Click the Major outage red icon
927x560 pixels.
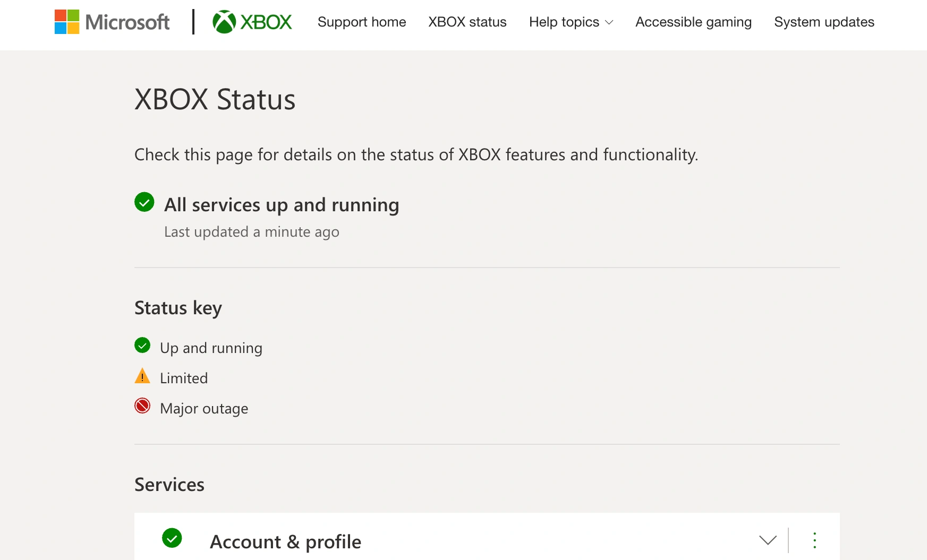(x=142, y=406)
